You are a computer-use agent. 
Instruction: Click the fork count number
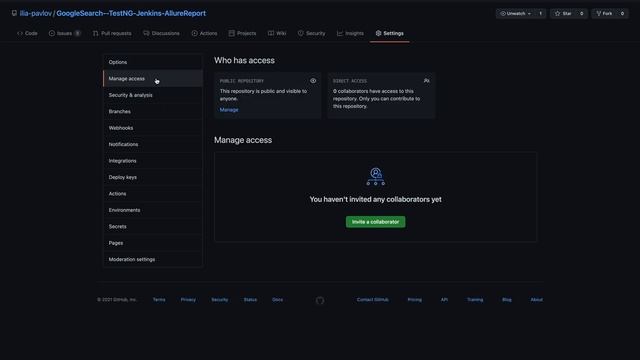pyautogui.click(x=622, y=13)
